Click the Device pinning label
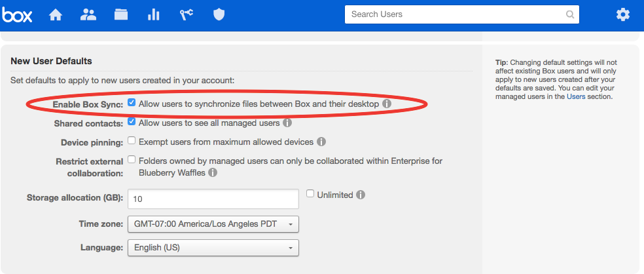Image resolution: width=644 pixels, height=274 pixels. [92, 143]
